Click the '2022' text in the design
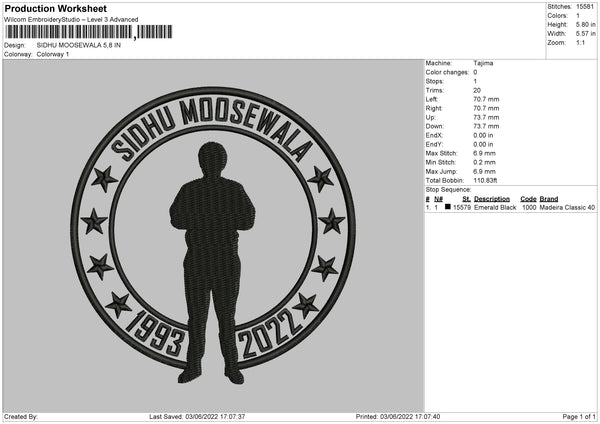The width and height of the screenshot is (600, 424). point(269,333)
